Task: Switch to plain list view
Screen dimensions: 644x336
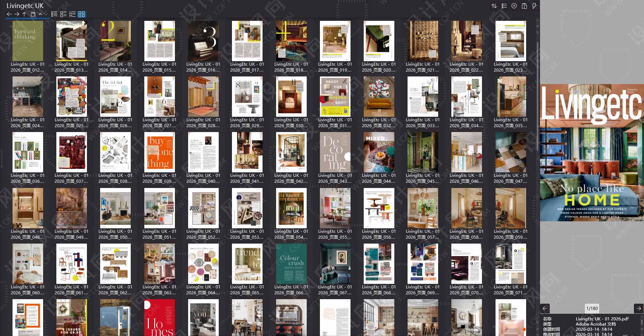Action: click(x=54, y=14)
